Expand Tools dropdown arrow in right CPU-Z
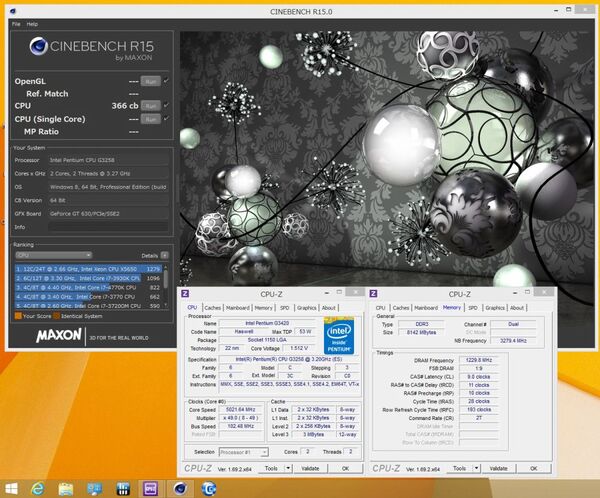This screenshot has height=498, width=600. click(x=477, y=468)
